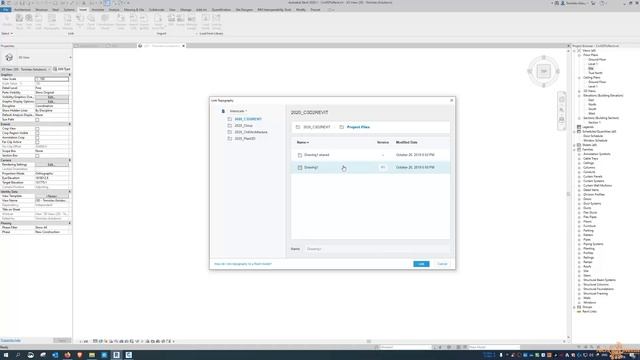Toggle the Crop Region Visible checkbox
This screenshot has width=640, height=360.
37,133
